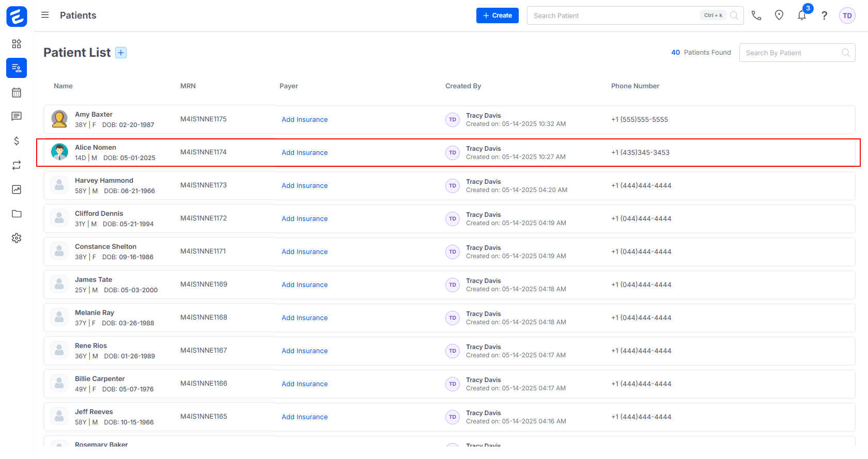This screenshot has width=868, height=459.
Task: Open the billing dollar icon in sidebar
Action: (x=17, y=141)
